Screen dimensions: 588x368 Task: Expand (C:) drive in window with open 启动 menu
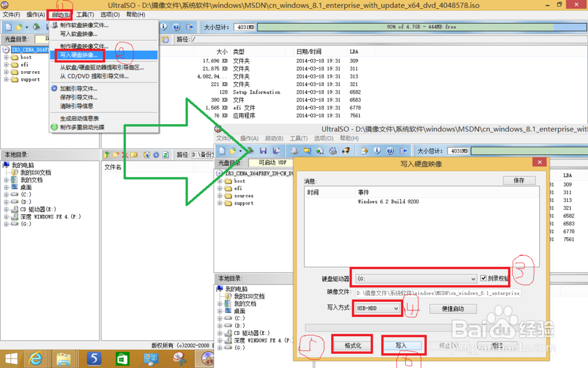[6, 194]
